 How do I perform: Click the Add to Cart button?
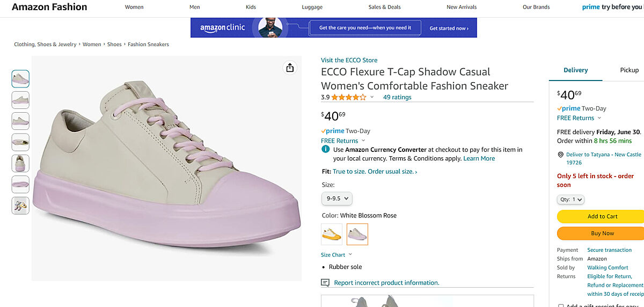click(602, 216)
